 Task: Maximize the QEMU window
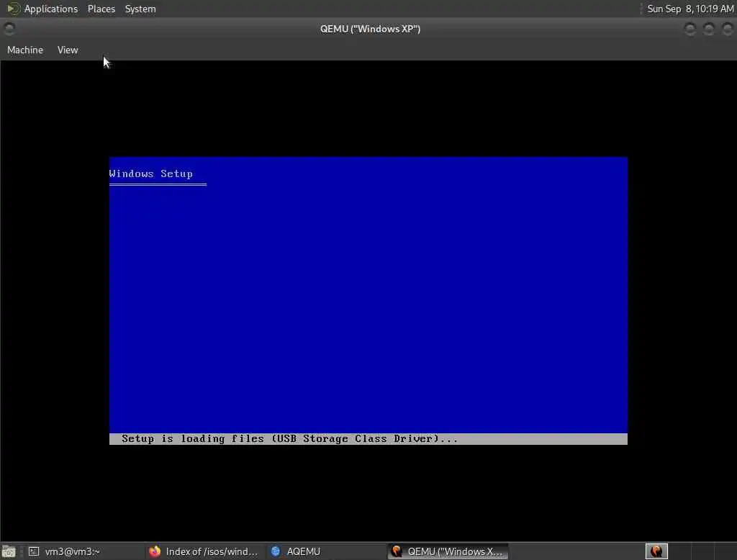coord(709,30)
